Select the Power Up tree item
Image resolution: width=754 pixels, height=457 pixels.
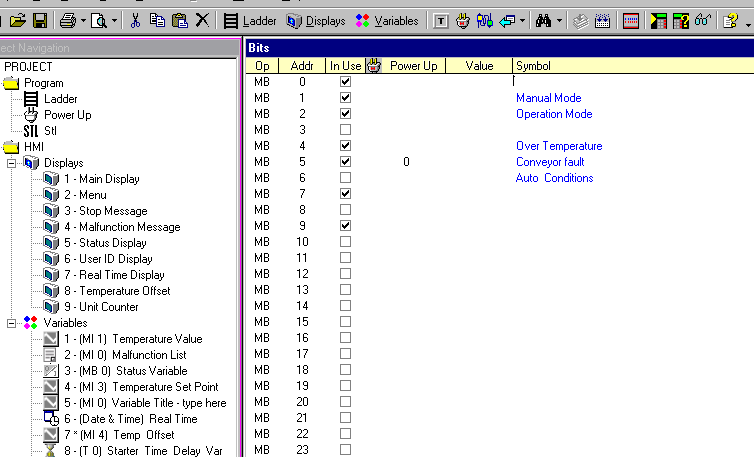[67, 115]
